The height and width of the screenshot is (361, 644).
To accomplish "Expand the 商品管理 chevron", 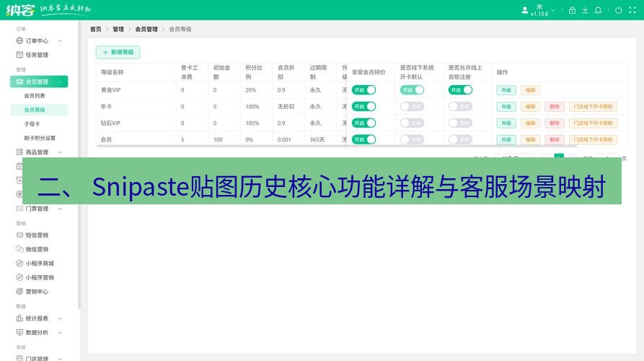I will tap(60, 152).
